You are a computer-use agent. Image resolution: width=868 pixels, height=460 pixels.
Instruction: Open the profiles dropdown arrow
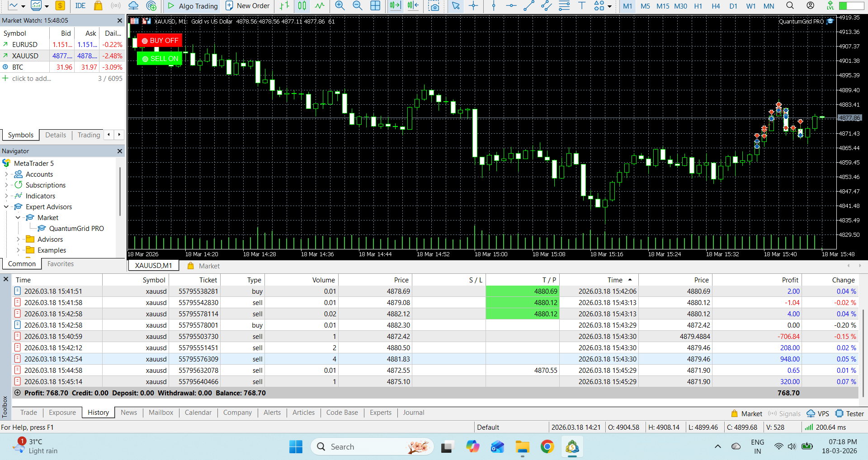tap(47, 6)
